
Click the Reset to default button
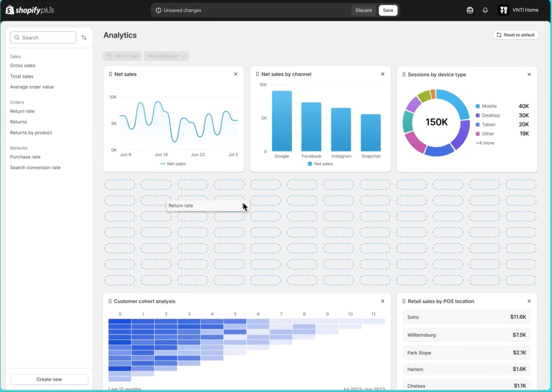pyautogui.click(x=516, y=35)
